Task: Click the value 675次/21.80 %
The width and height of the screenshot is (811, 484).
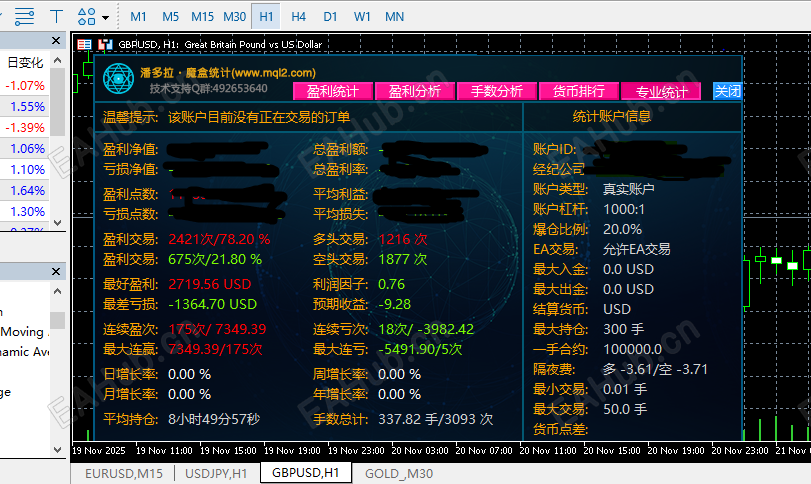Action: pyautogui.click(x=215, y=259)
